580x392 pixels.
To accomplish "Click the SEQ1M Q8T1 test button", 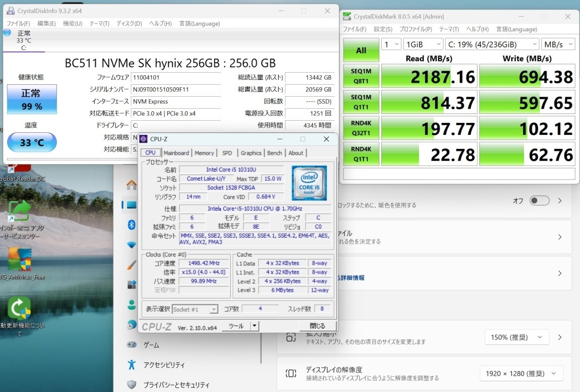I will (361, 77).
